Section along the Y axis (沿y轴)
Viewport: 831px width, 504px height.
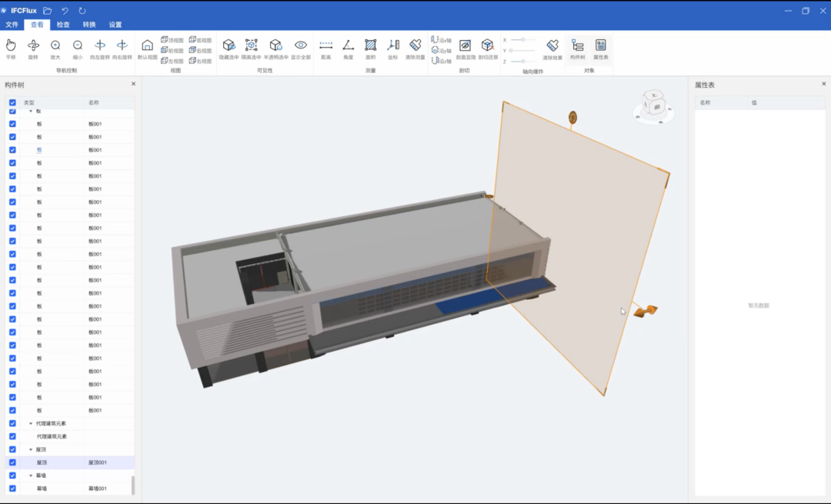[x=441, y=50]
